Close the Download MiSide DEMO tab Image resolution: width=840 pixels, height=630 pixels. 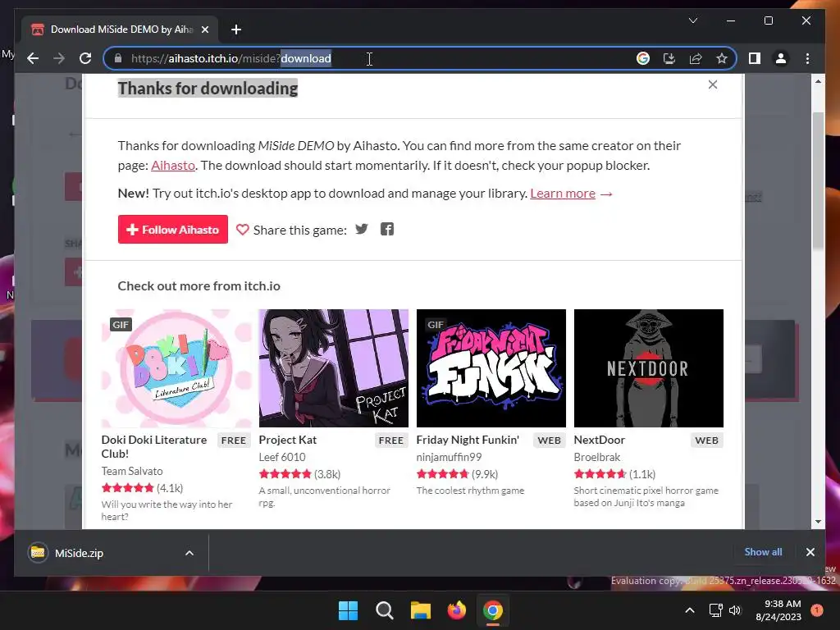(x=204, y=30)
